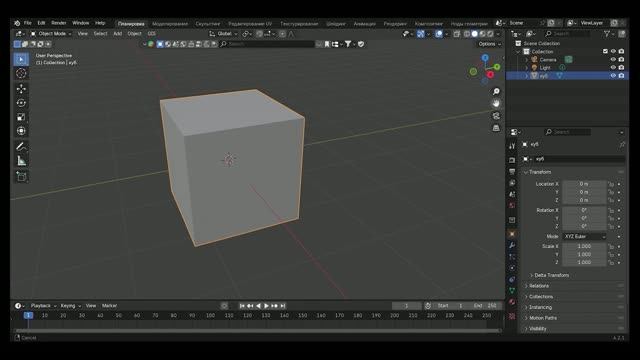Select the Annotate tool
The image size is (640, 360).
pos(21,147)
